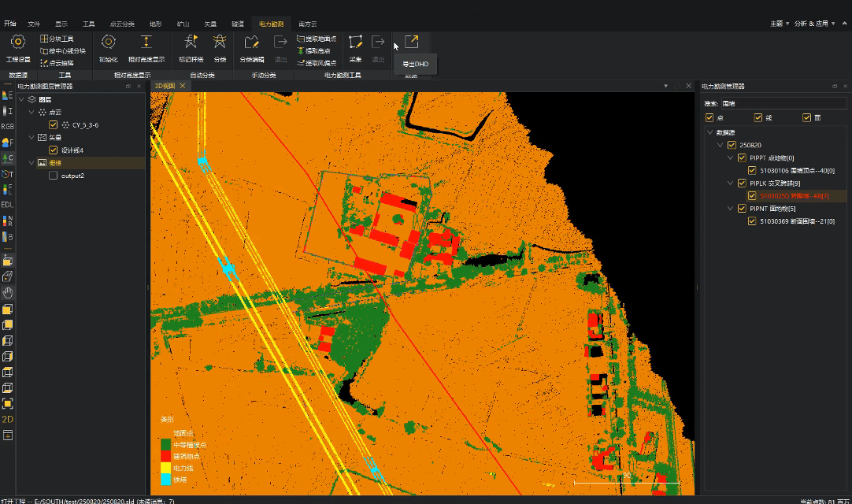Open the 主题 theme dropdown
852x504 pixels.
pos(780,24)
